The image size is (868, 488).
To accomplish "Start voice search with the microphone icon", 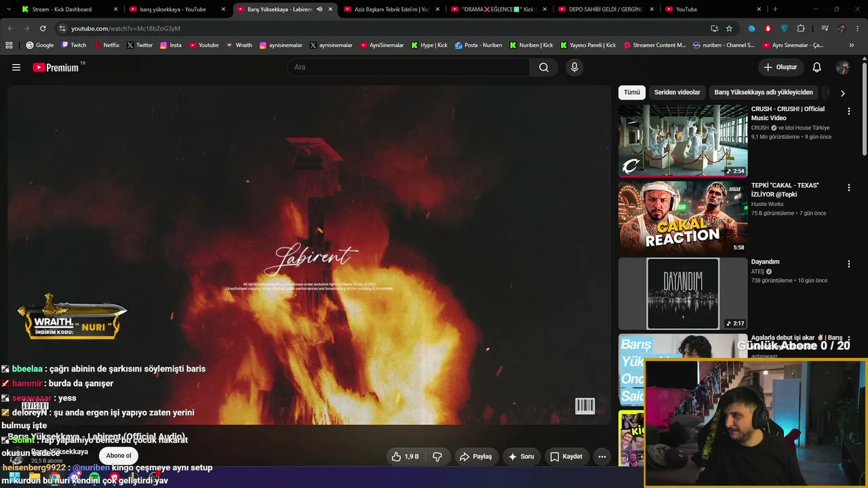I will [574, 67].
